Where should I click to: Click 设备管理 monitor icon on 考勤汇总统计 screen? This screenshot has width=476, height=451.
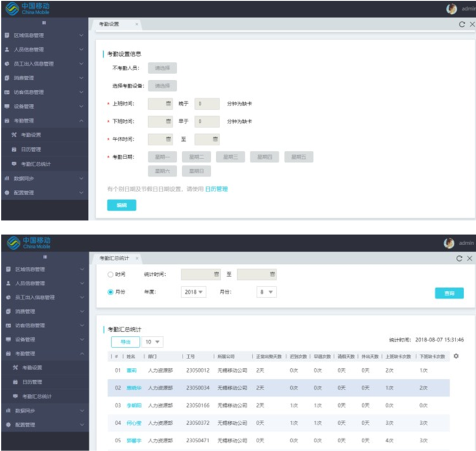[x=8, y=339]
